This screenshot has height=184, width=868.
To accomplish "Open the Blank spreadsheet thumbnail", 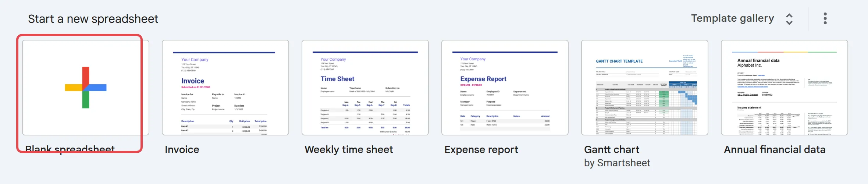I will coord(86,88).
